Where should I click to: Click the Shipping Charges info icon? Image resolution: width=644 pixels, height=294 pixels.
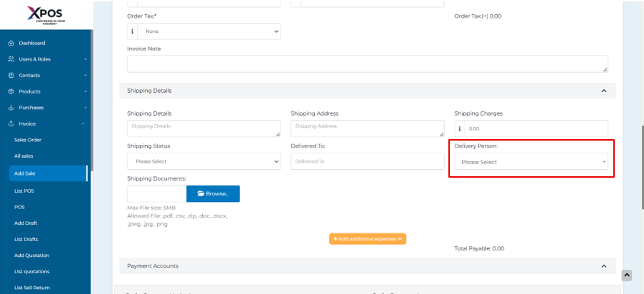coord(459,129)
